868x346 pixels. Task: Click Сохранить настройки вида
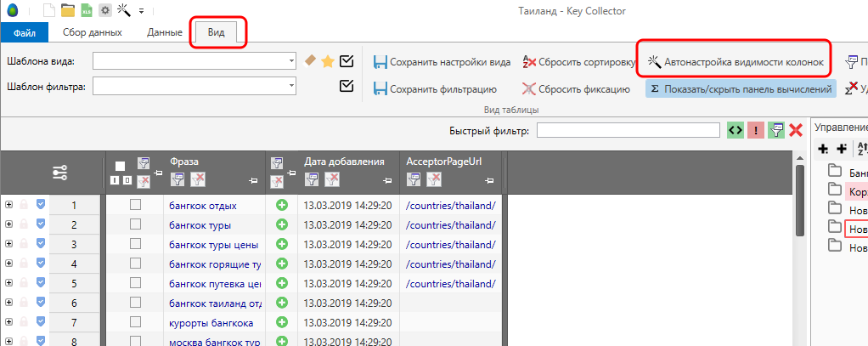click(442, 61)
